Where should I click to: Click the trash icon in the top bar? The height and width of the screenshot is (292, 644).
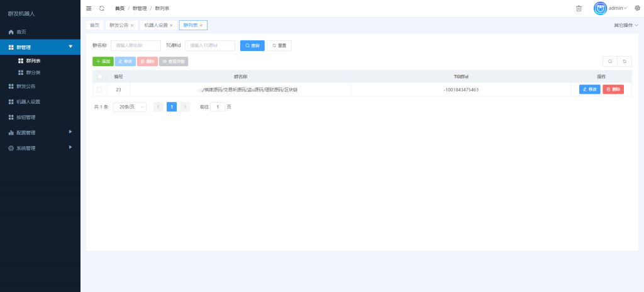[579, 8]
